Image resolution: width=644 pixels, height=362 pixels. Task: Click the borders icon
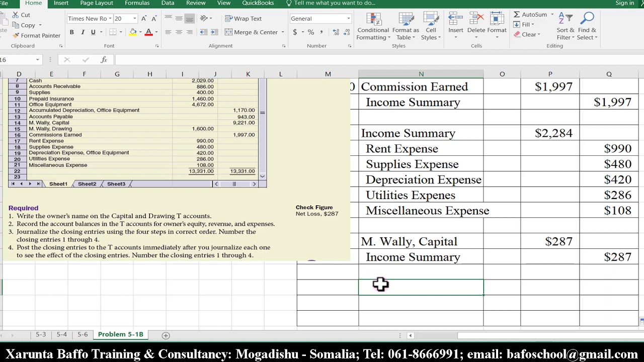(x=113, y=32)
